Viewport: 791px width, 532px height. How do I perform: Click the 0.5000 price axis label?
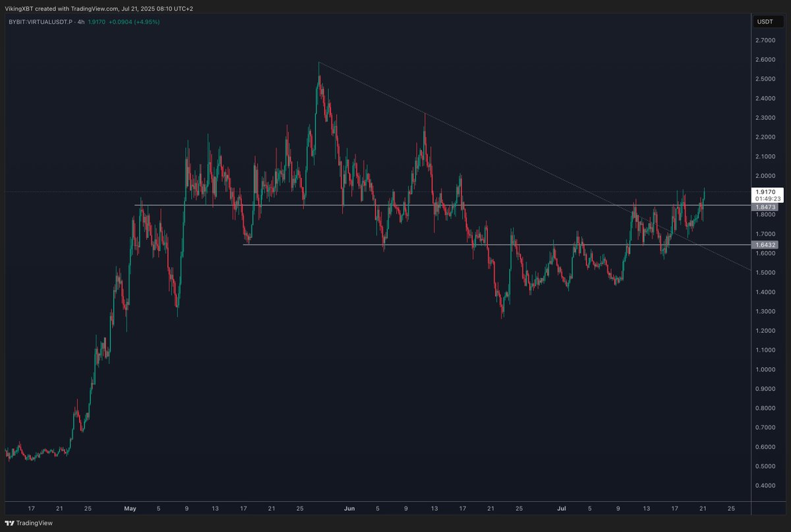[765, 467]
